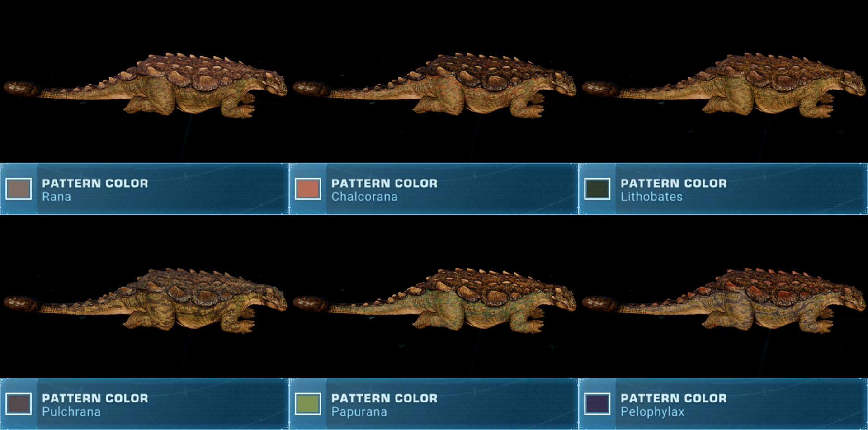Click the Rana pattern name text
The image size is (868, 430).
pos(57,197)
